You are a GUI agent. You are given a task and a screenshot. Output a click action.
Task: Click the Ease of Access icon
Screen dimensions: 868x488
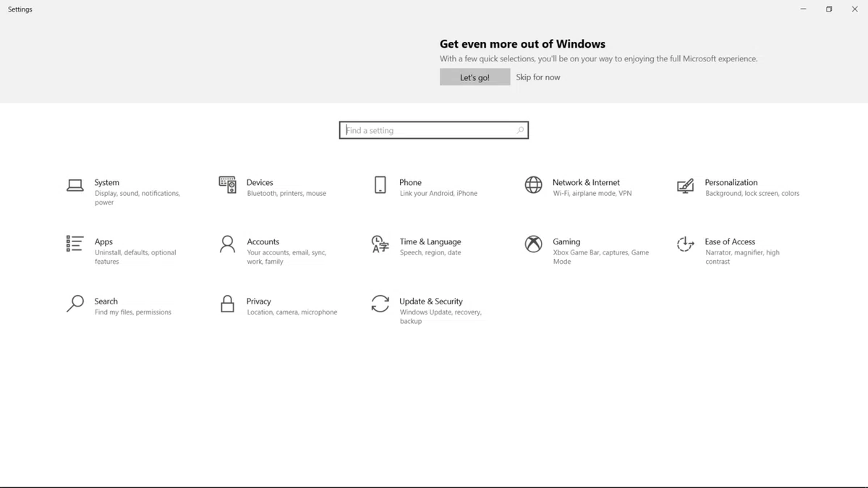point(685,244)
